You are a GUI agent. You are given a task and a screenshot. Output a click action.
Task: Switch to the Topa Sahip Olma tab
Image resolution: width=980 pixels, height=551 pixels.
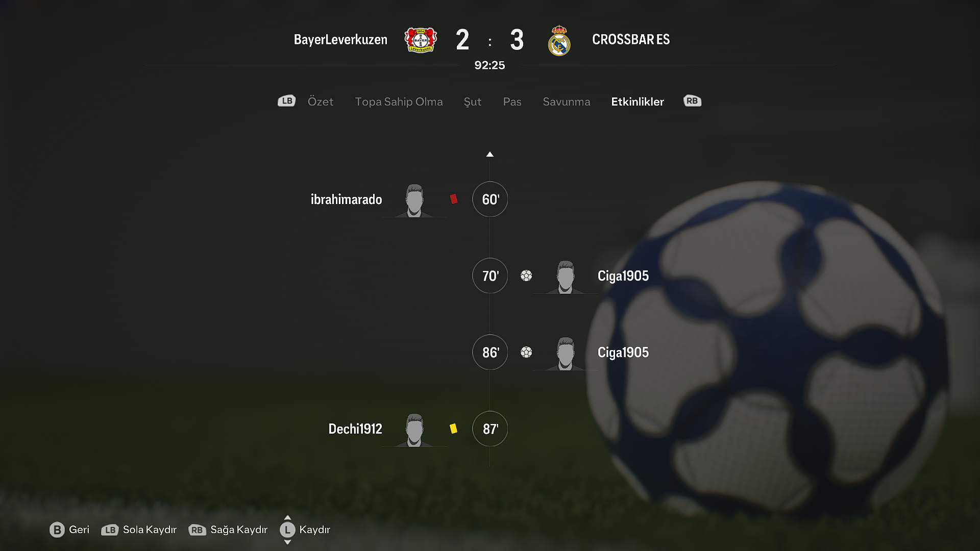pos(399,102)
